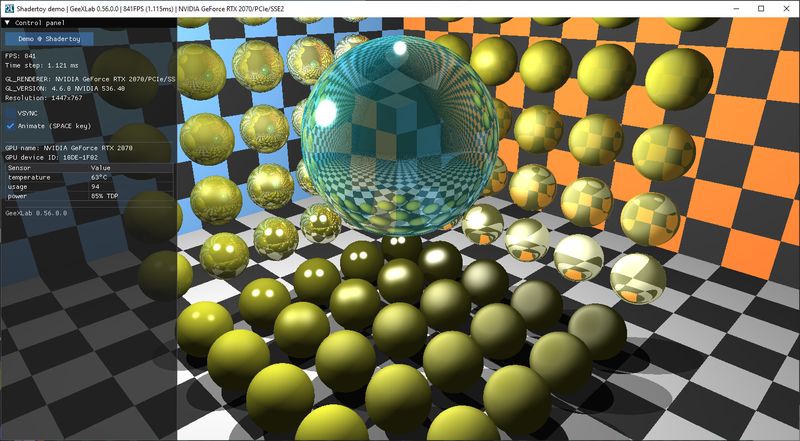Screen dimensions: 800x441
Task: Click the usage row label
Action: pos(17,187)
